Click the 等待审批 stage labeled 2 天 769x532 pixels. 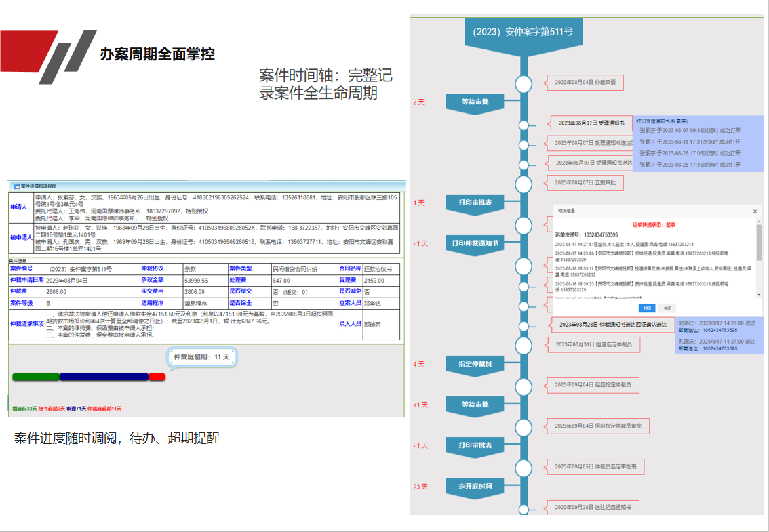475,104
